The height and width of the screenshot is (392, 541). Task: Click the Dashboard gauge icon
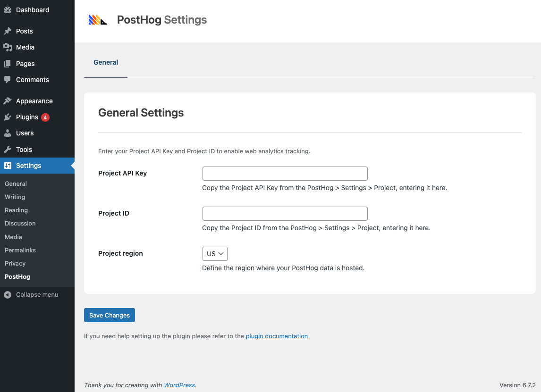8,10
